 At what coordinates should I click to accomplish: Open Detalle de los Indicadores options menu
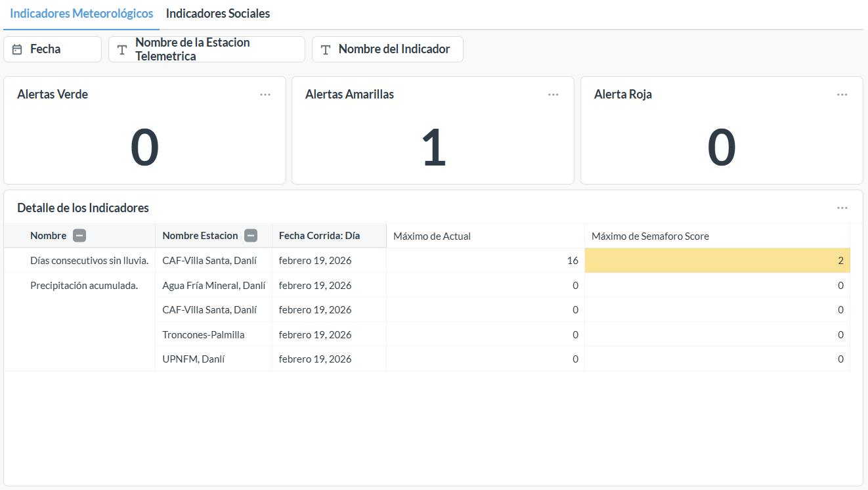(x=842, y=208)
